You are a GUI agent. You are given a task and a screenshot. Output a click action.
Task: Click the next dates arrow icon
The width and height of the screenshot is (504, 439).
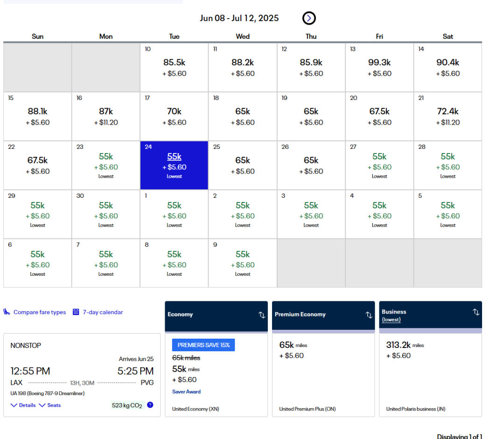309,18
